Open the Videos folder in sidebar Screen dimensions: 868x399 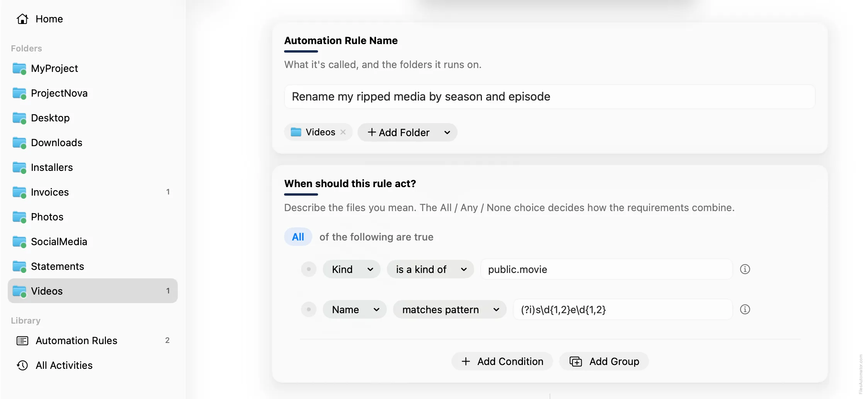click(93, 291)
